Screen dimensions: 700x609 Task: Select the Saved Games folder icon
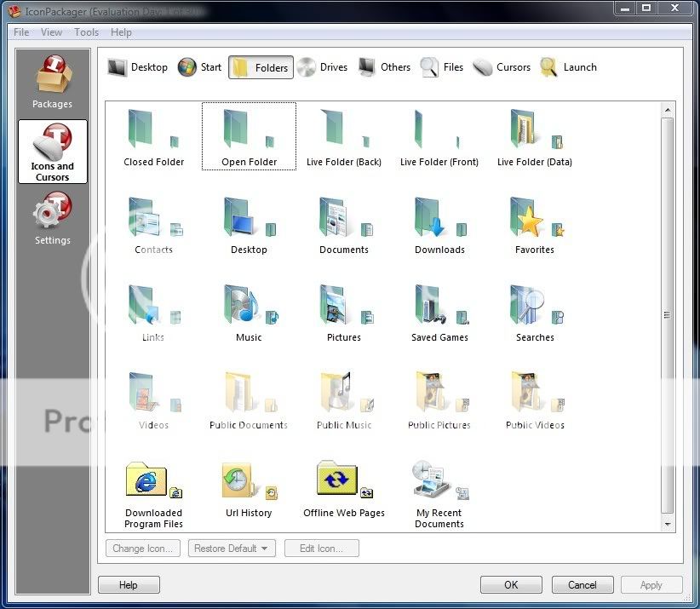(439, 312)
